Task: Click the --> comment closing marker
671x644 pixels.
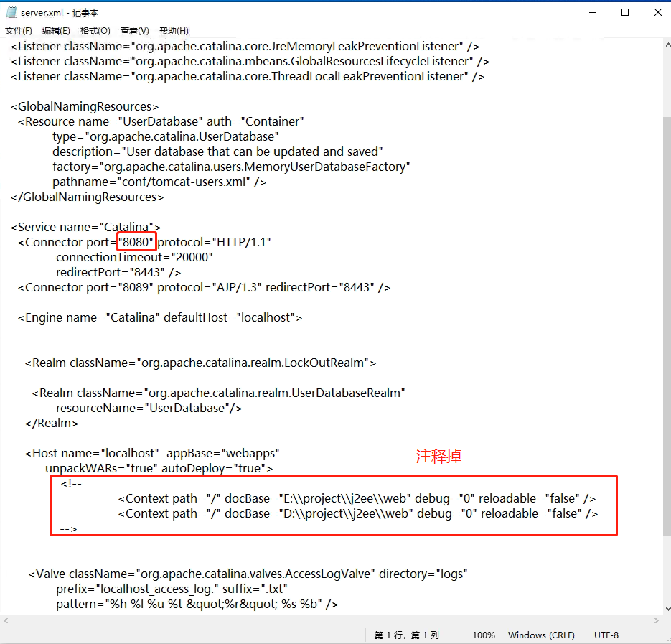Action: pos(68,529)
